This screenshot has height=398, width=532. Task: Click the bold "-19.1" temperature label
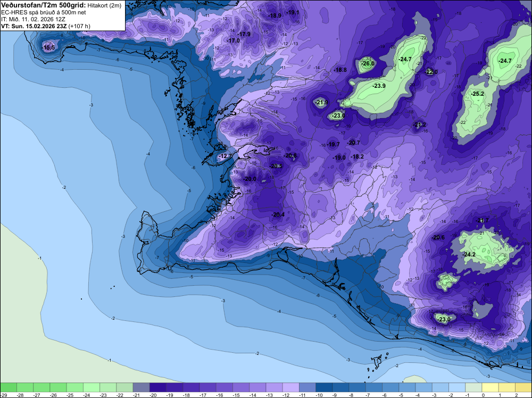(293, 13)
